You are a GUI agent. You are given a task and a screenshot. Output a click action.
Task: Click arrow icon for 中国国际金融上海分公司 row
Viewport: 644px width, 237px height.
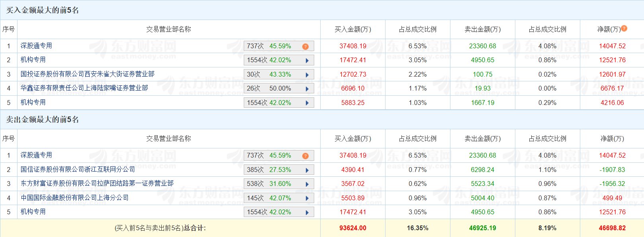pos(307,198)
